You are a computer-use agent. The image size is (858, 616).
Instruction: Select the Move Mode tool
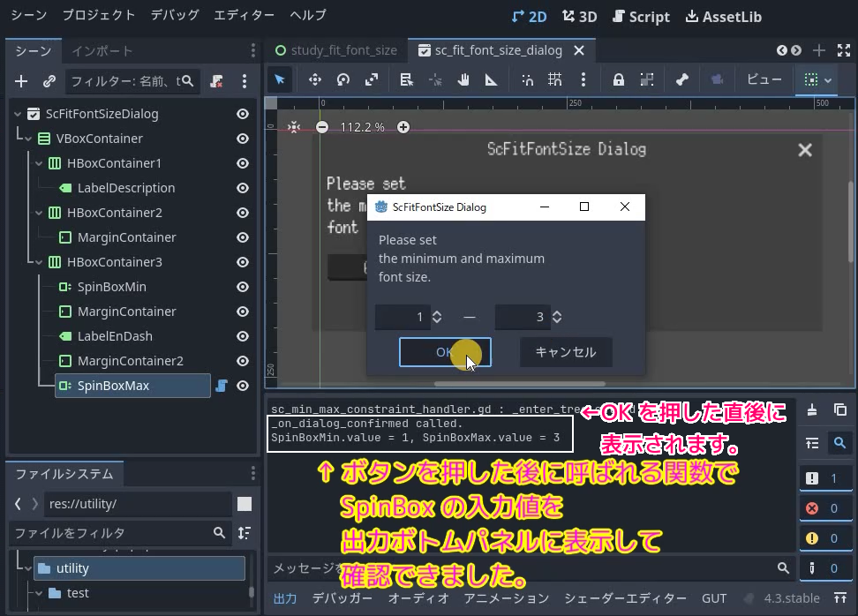[x=314, y=80]
